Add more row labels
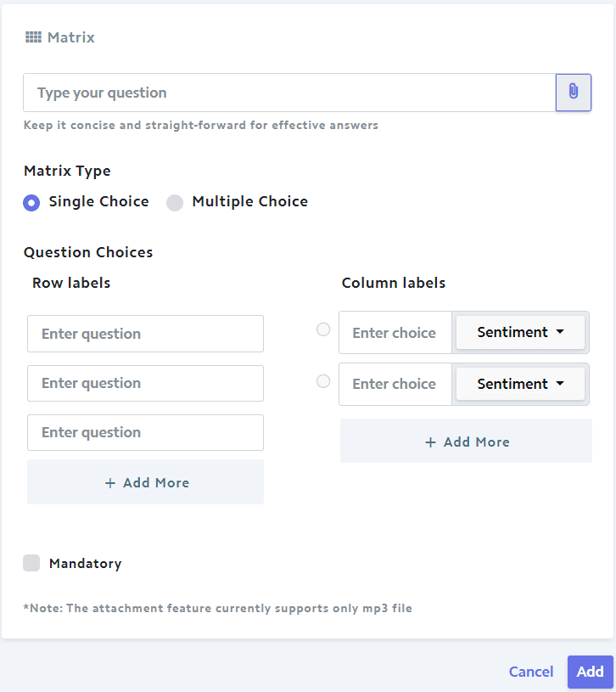 tap(145, 482)
